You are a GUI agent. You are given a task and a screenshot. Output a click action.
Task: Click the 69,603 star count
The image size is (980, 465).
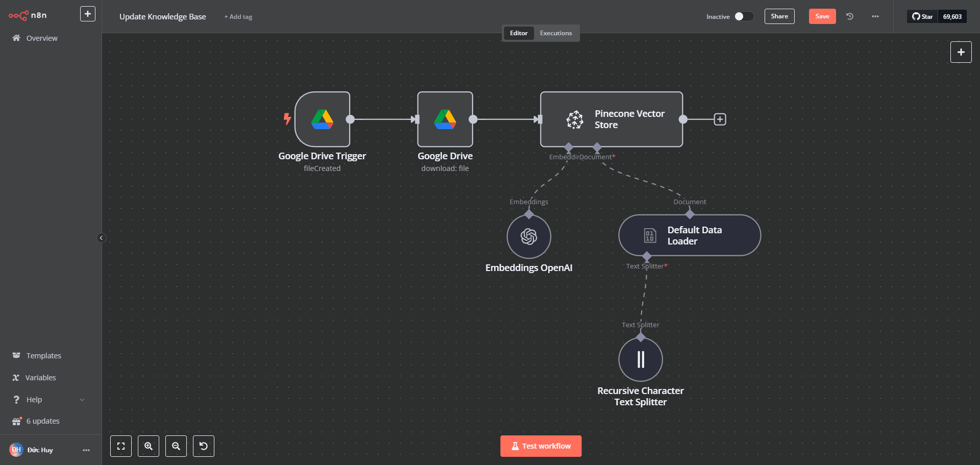[x=952, y=16]
